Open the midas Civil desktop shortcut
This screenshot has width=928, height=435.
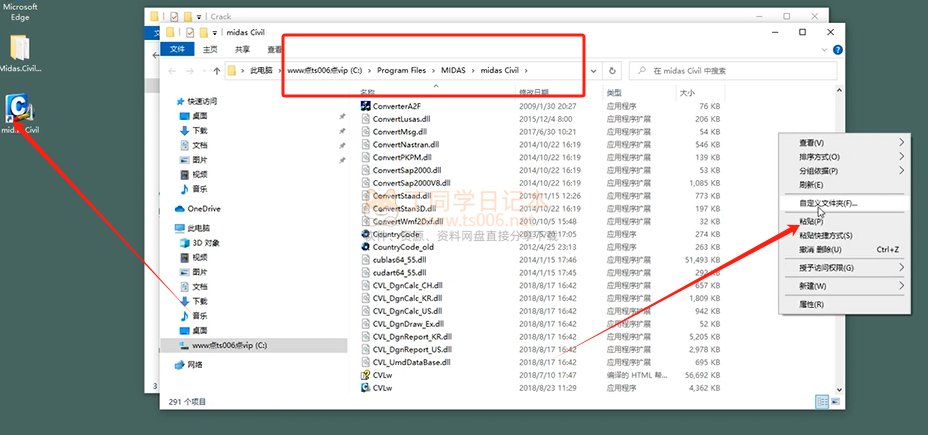click(x=21, y=109)
